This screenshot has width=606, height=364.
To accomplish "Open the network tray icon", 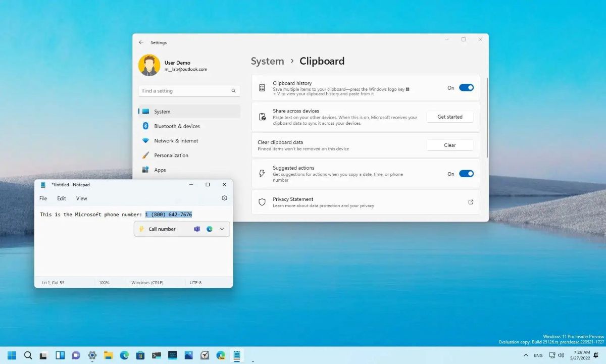I will 552,355.
